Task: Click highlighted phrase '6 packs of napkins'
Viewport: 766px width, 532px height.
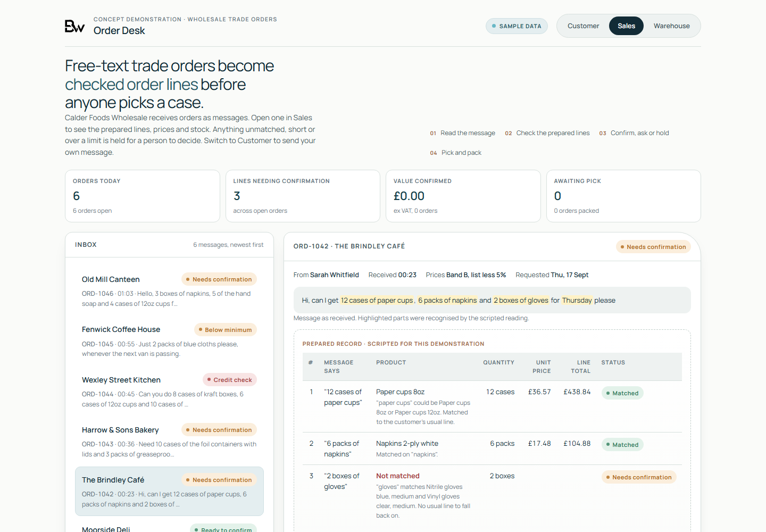Action: [x=447, y=301]
